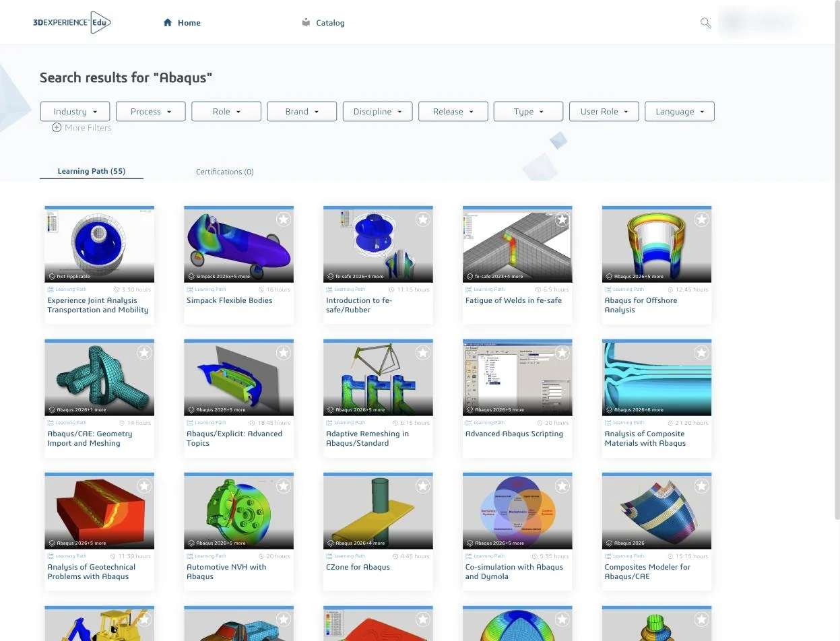This screenshot has width=840, height=641.
Task: Click the Co-simulation Venn diagram thumbnail
Action: pos(517,512)
